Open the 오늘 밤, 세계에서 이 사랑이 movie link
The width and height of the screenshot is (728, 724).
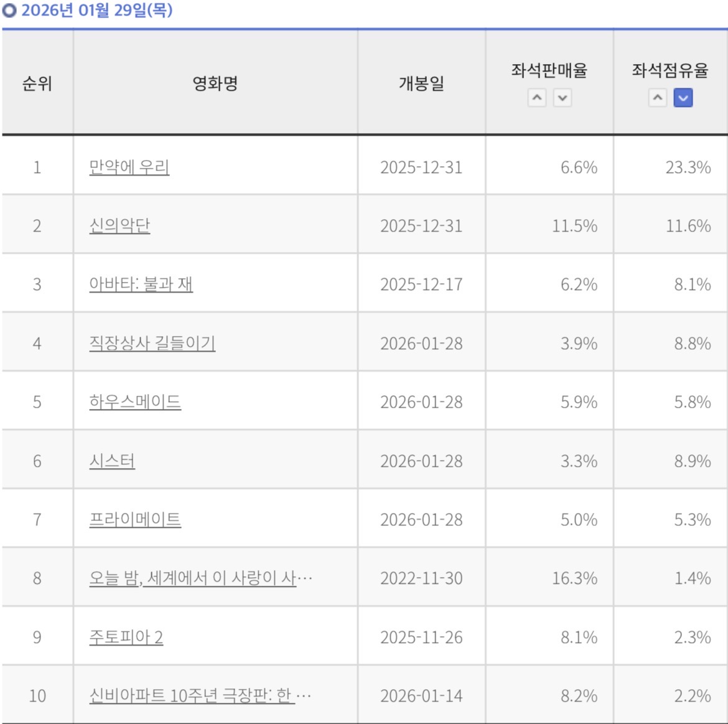(x=200, y=578)
